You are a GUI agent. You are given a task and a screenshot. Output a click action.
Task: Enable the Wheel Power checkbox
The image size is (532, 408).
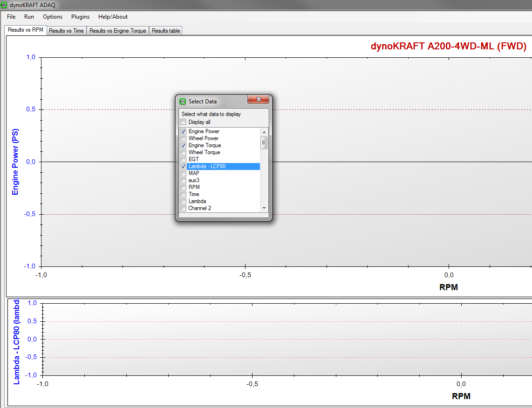pos(183,138)
